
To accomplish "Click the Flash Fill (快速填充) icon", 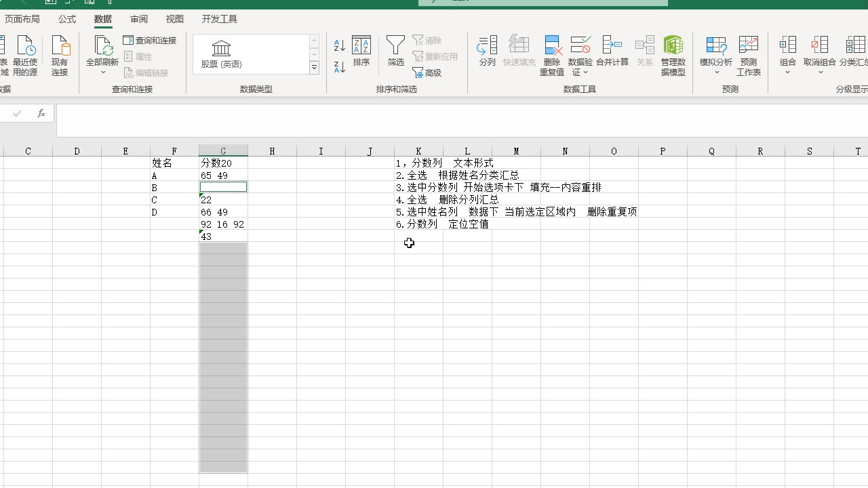I will (519, 51).
